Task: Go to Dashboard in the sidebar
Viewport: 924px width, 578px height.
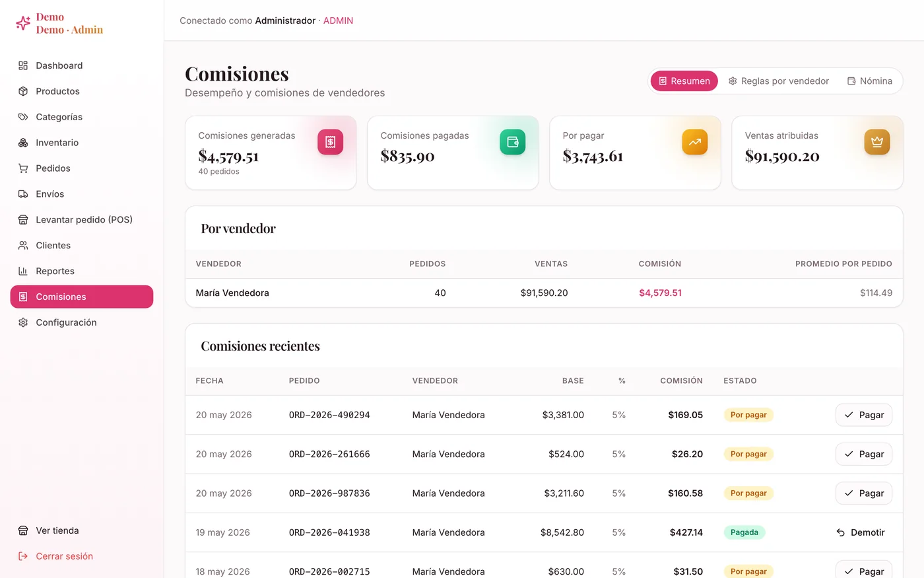Action: coord(82,65)
